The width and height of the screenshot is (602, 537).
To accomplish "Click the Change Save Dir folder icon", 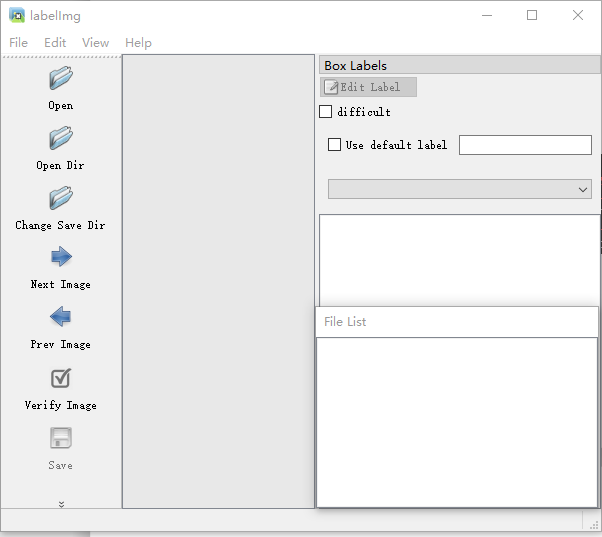I will point(61,198).
